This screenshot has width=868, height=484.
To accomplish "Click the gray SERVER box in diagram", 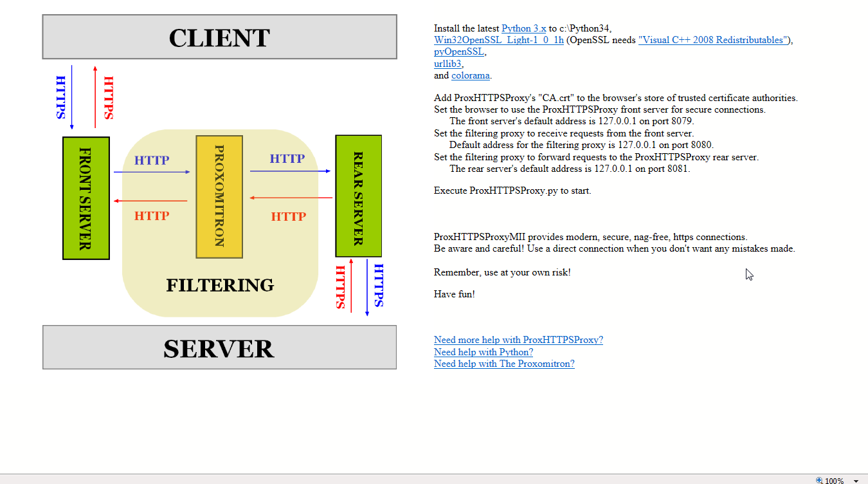I will coord(219,348).
